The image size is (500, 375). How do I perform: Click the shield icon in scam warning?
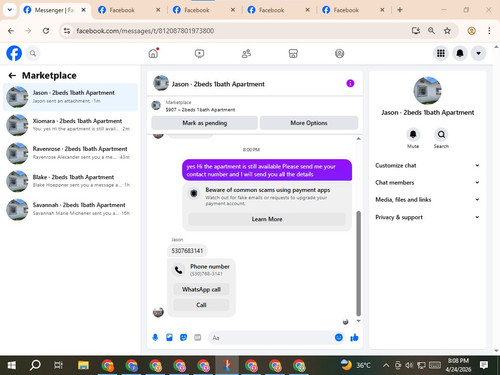click(x=194, y=193)
